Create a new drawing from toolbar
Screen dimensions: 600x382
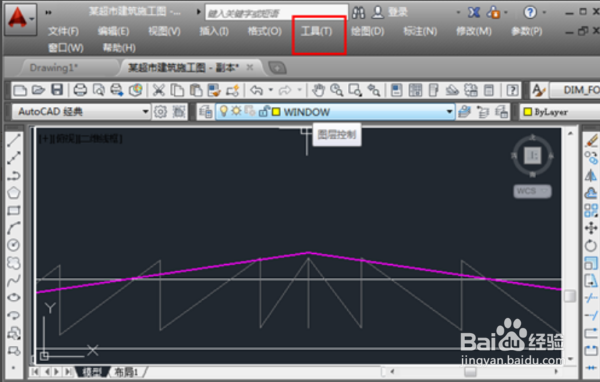[x=20, y=90]
